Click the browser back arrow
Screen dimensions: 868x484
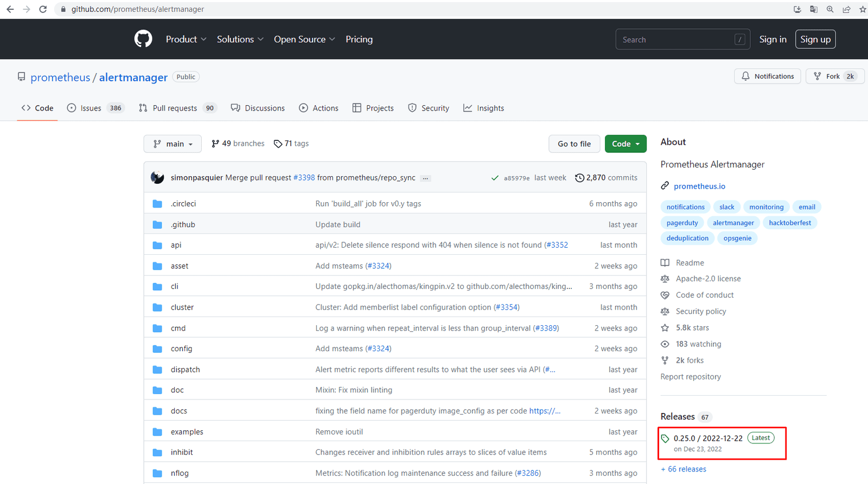coord(10,9)
